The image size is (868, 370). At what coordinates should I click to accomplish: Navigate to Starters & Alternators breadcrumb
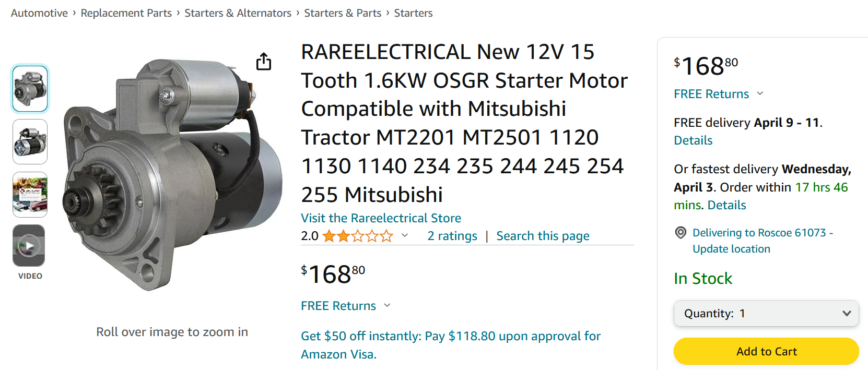click(x=238, y=13)
